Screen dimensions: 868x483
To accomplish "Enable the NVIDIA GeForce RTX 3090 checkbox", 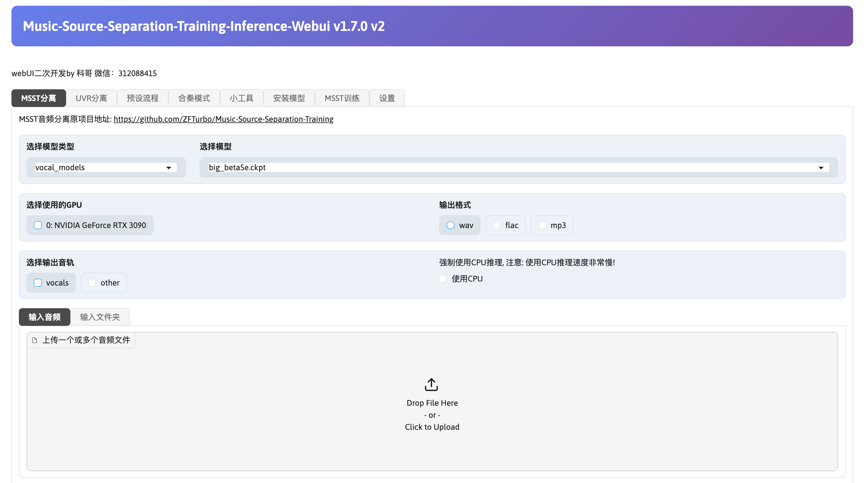I will point(38,225).
